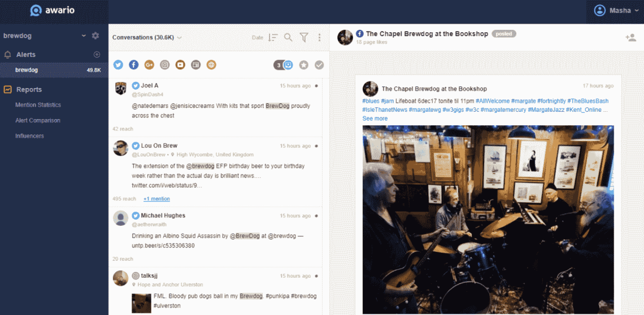Open #margatemercury hashtag link
Screen dimensions: 644x315
click(x=503, y=110)
